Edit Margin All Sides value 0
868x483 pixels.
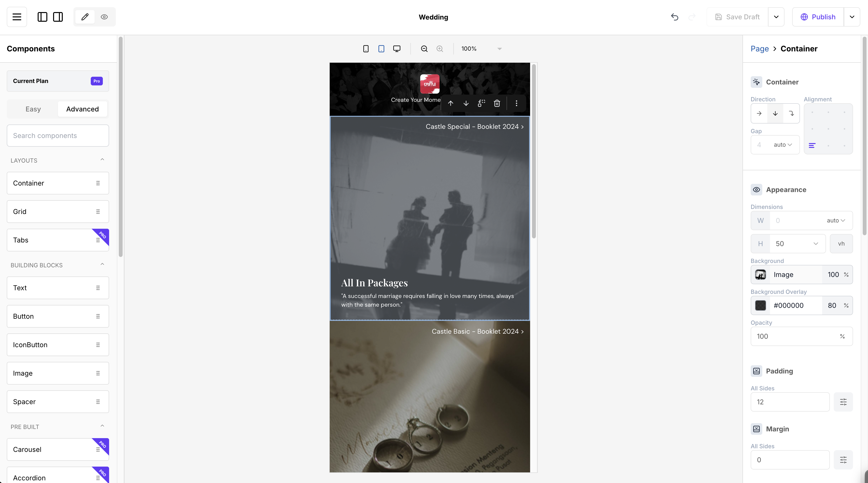point(790,460)
